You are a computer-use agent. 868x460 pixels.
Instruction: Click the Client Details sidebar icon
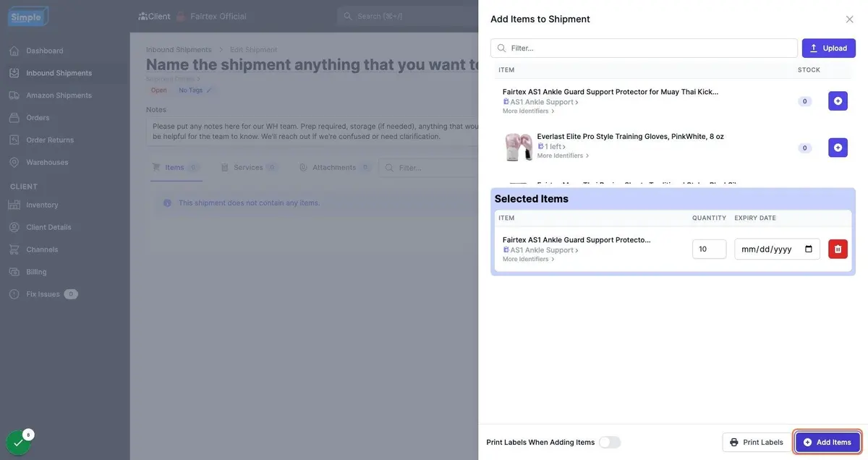pos(14,227)
